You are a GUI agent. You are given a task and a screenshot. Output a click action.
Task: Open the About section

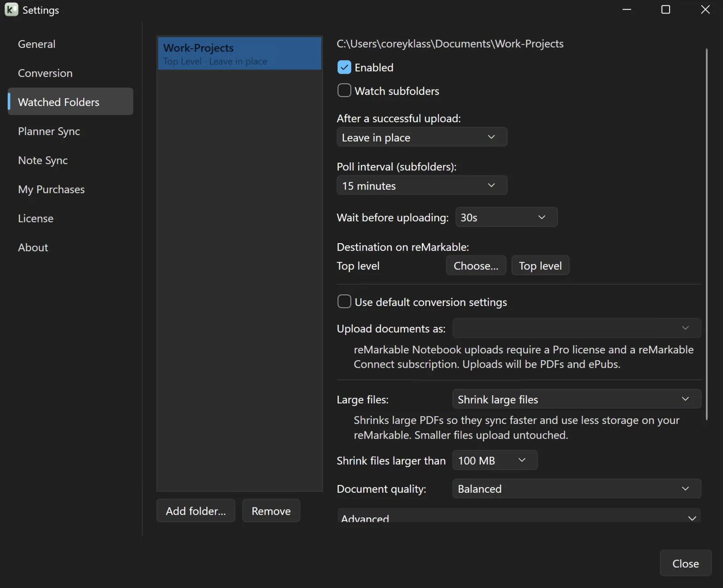pos(70,248)
